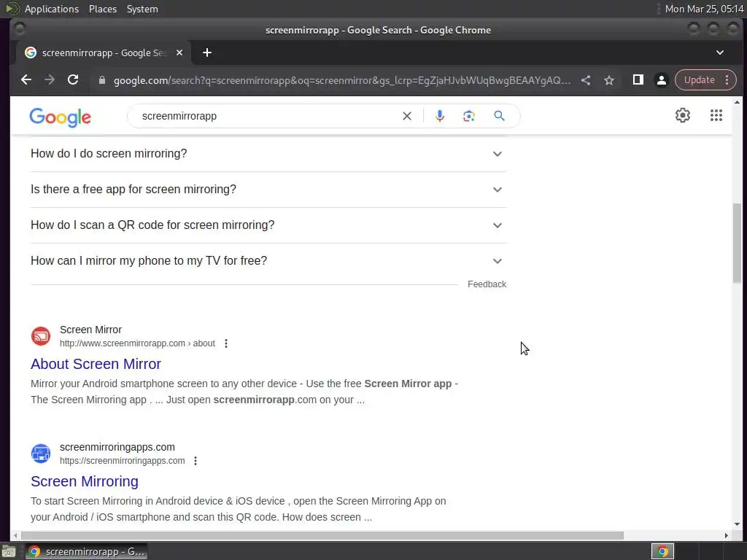Start voice search with the microphone icon

point(440,116)
